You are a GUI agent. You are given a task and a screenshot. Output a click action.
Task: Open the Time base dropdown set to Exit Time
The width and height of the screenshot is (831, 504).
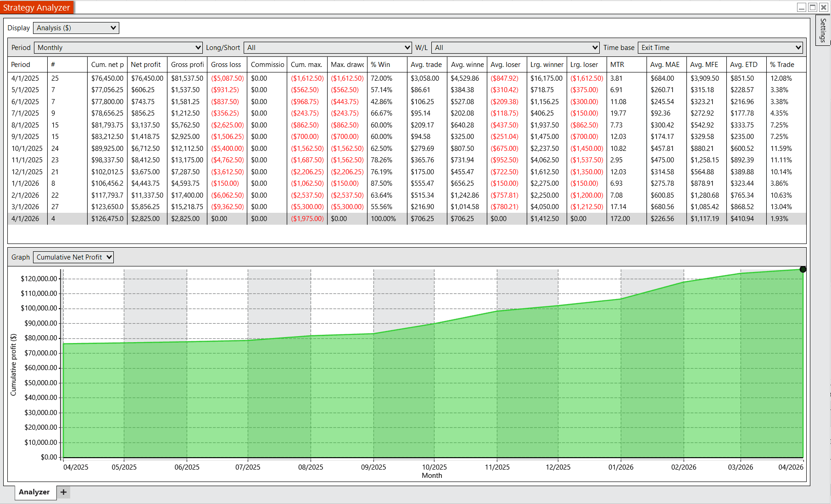click(x=719, y=47)
